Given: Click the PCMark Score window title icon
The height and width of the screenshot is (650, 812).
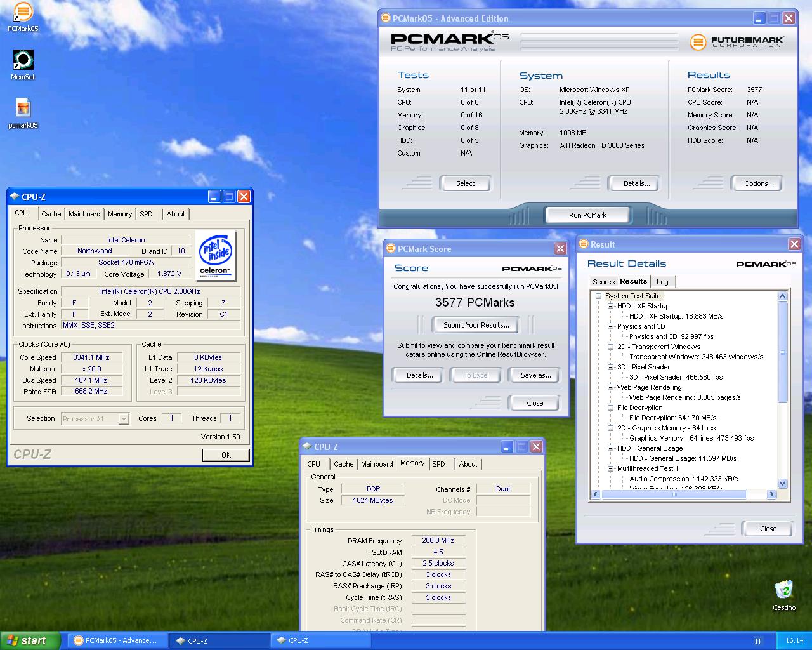Looking at the screenshot, I should 390,249.
